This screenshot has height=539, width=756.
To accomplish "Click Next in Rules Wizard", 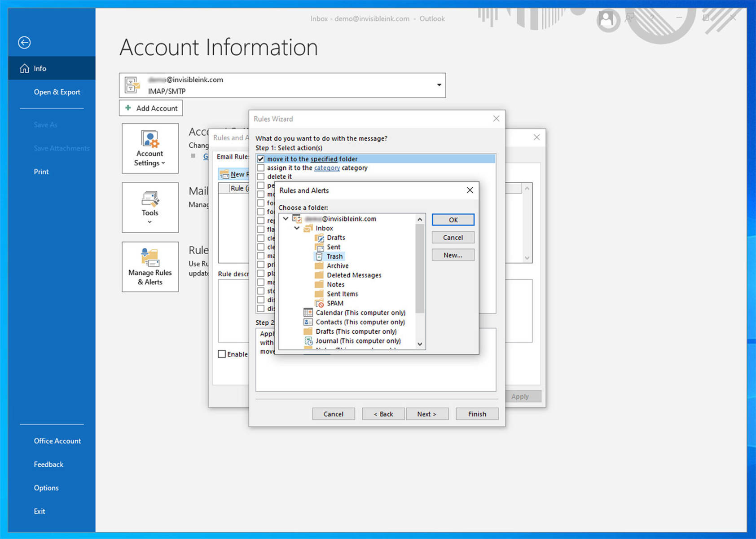I will [427, 414].
